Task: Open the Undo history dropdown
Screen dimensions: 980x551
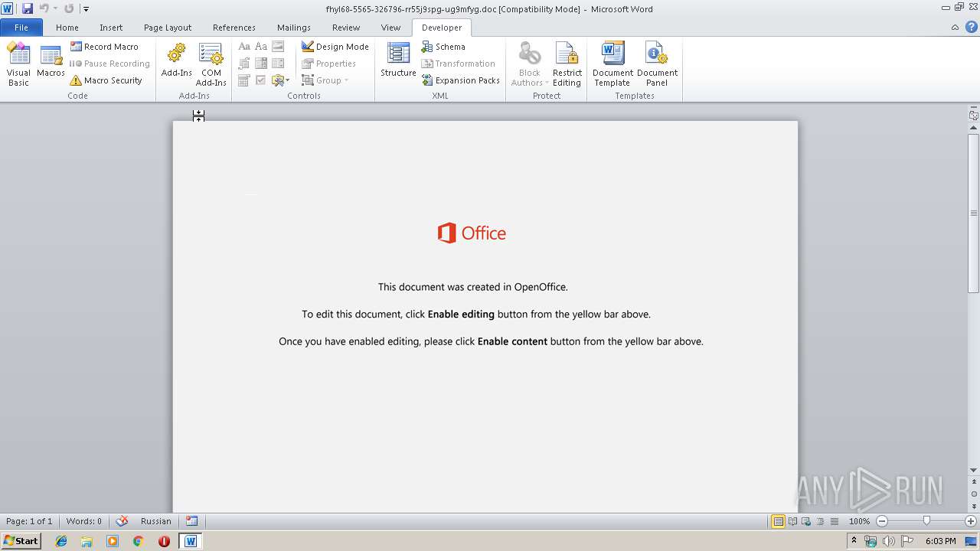Action: [55, 8]
